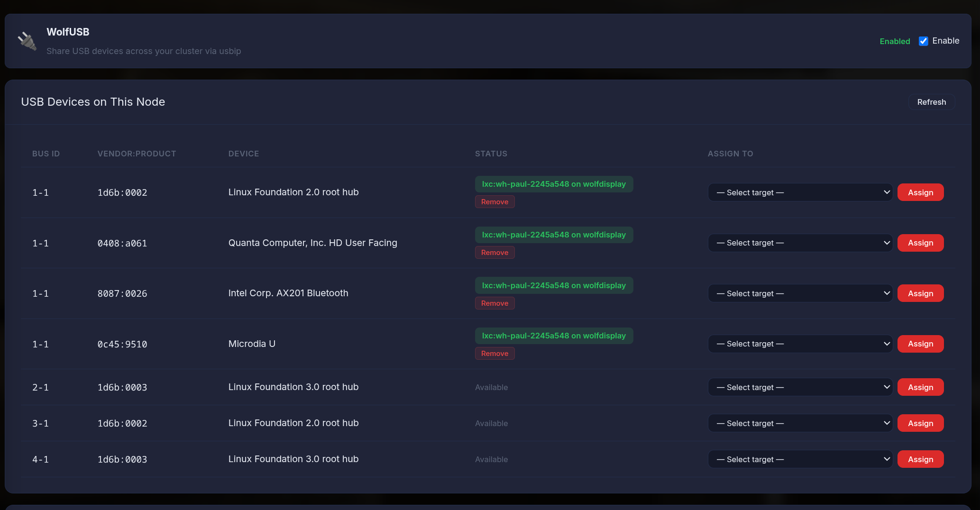The width and height of the screenshot is (980, 510).
Task: Assign the Quanta Computer HD User Facing
Action: coord(920,243)
